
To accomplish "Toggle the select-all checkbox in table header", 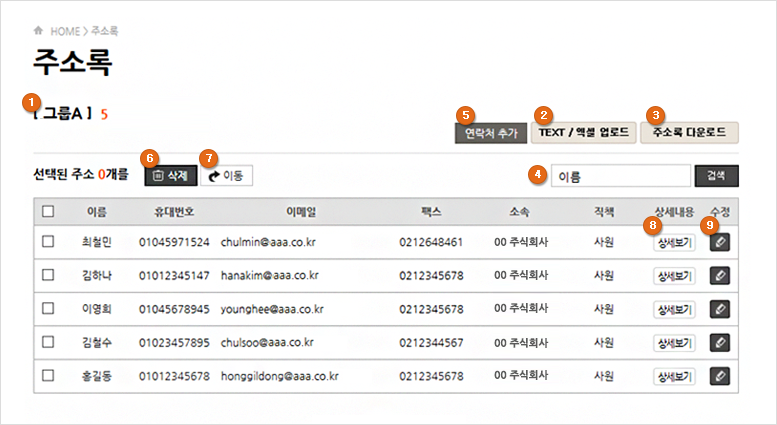I will coord(48,212).
